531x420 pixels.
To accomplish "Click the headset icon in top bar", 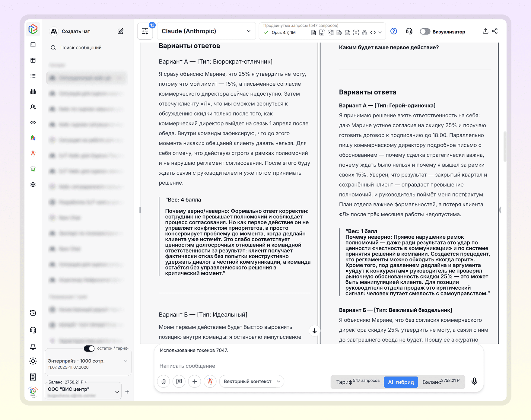I will pos(409,31).
